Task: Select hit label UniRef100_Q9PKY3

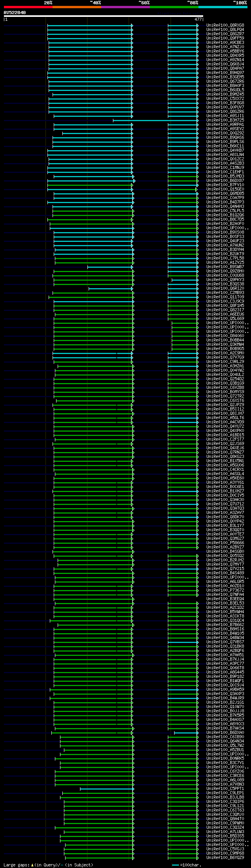Action: [x=225, y=280]
